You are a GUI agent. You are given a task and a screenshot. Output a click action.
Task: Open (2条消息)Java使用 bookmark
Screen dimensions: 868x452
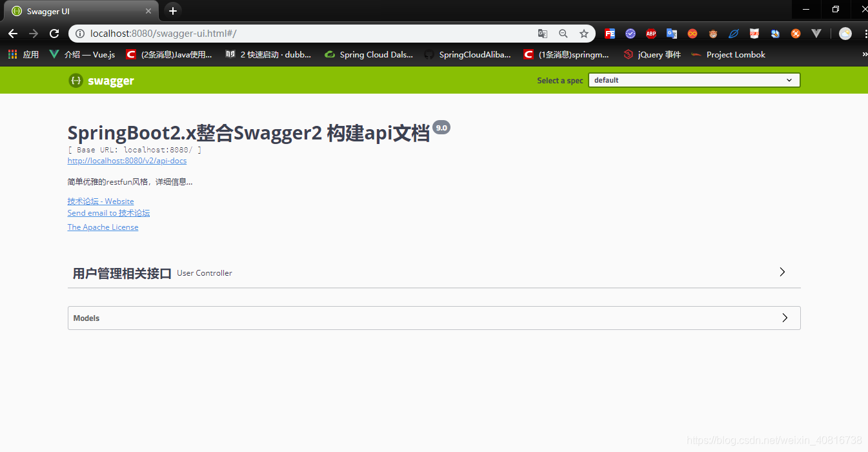click(x=169, y=55)
